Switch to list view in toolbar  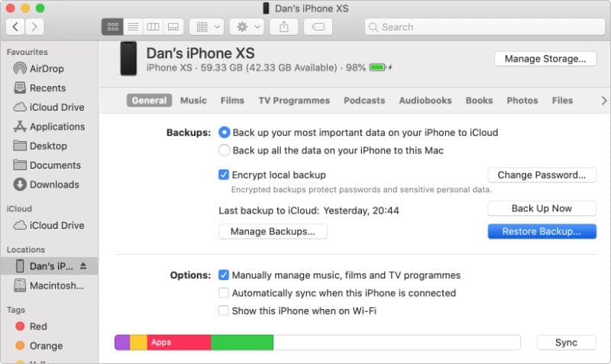click(x=133, y=27)
